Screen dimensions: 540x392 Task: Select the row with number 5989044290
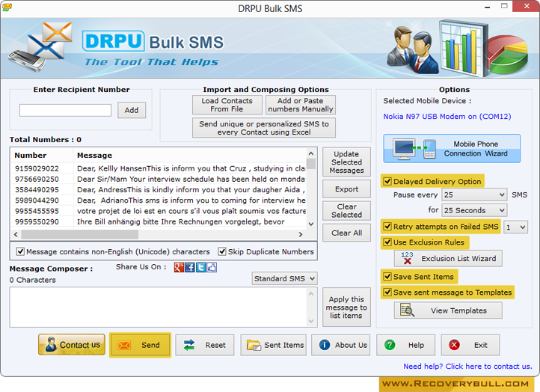click(159, 200)
